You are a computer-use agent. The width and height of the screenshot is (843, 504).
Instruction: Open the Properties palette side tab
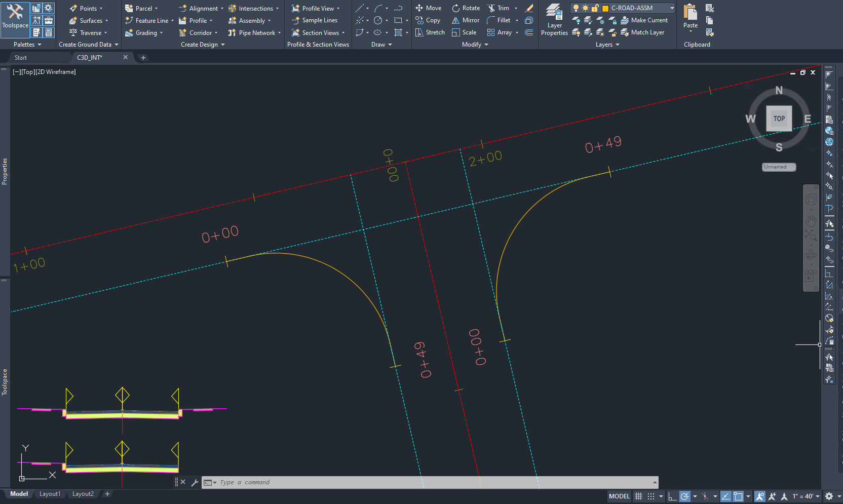click(5, 171)
